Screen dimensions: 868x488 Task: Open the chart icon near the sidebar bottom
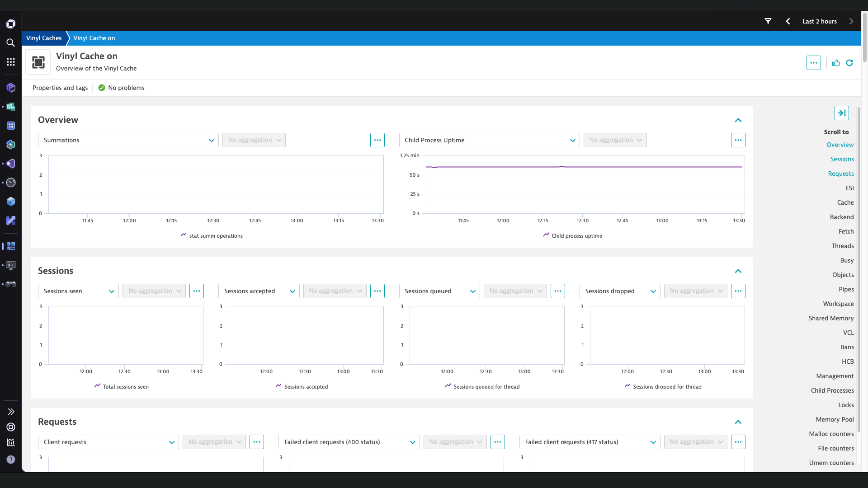tap(11, 442)
